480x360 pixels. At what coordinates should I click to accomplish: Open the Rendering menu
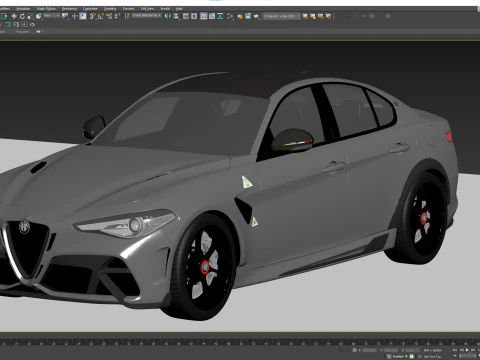[x=69, y=9]
